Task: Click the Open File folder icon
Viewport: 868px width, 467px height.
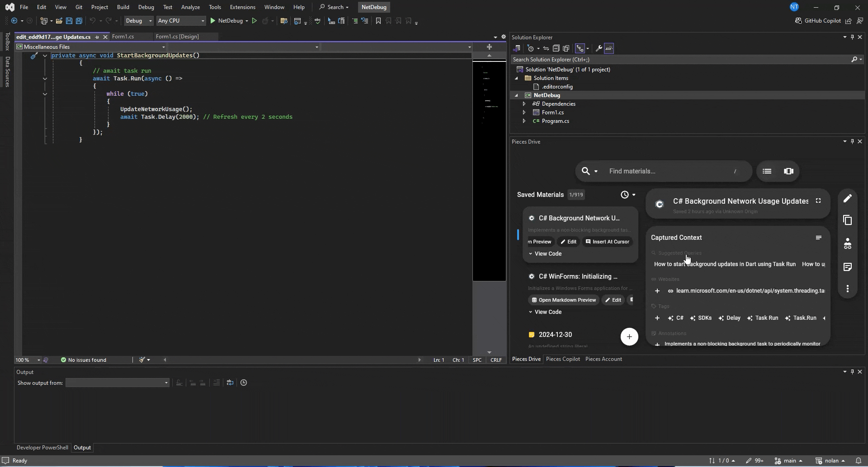Action: pos(59,21)
